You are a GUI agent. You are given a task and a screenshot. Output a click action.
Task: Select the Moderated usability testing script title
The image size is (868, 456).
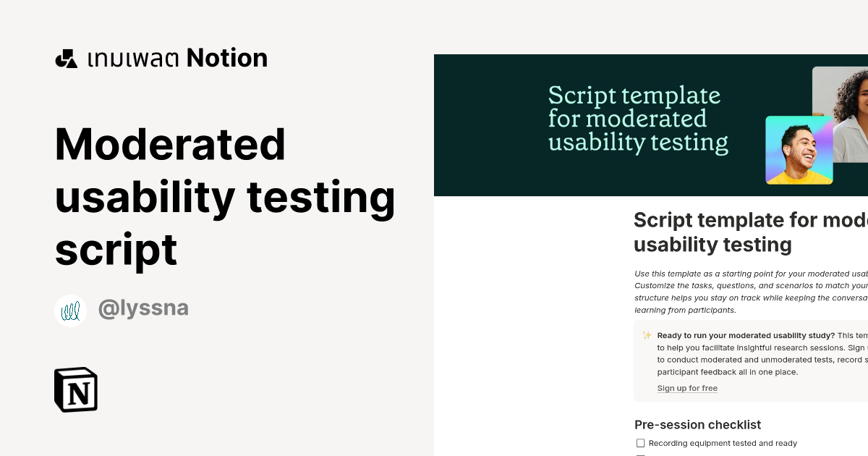(224, 197)
